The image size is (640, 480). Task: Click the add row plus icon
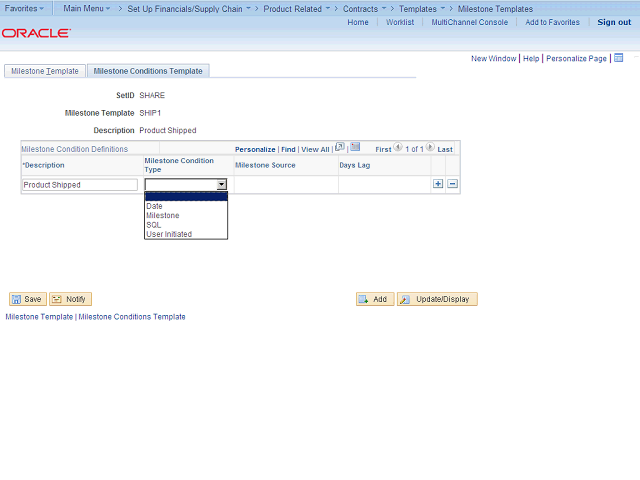click(438, 184)
